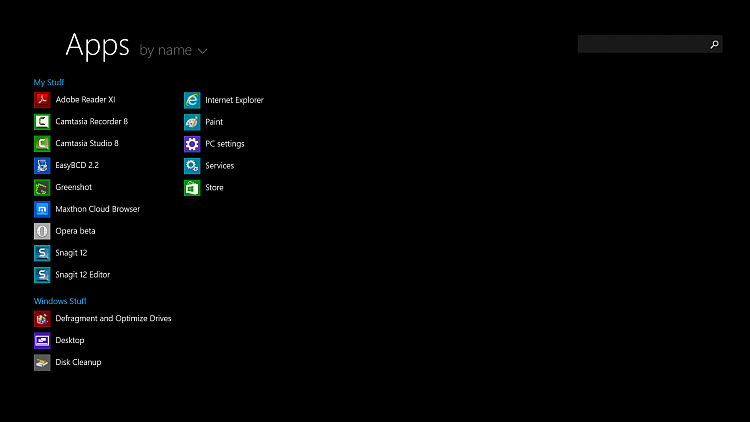Select the Windows Stuff group header
Image resolution: width=750 pixels, height=422 pixels.
[60, 301]
